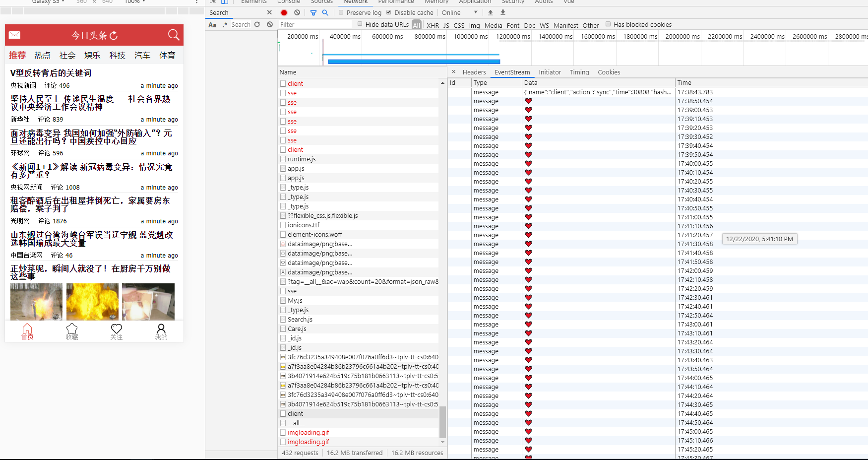868x460 pixels.
Task: Show All request types
Action: 417,25
